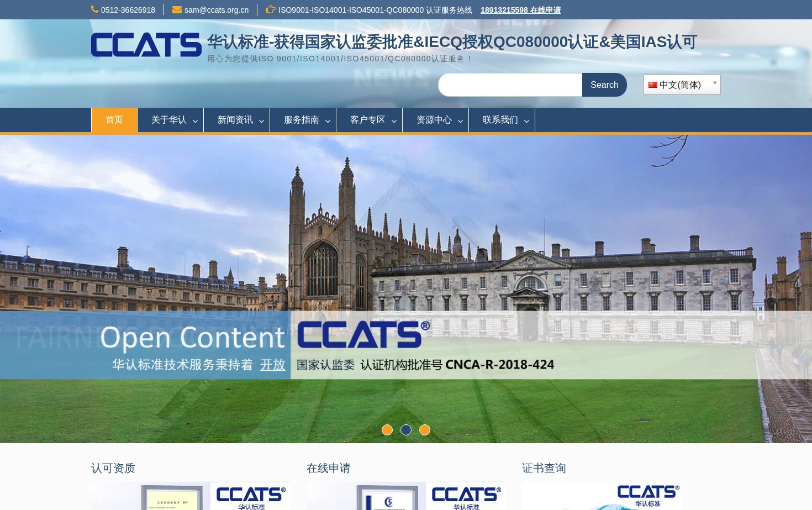Open the 中文(简体) language dropdown
The height and width of the screenshot is (510, 812).
682,85
